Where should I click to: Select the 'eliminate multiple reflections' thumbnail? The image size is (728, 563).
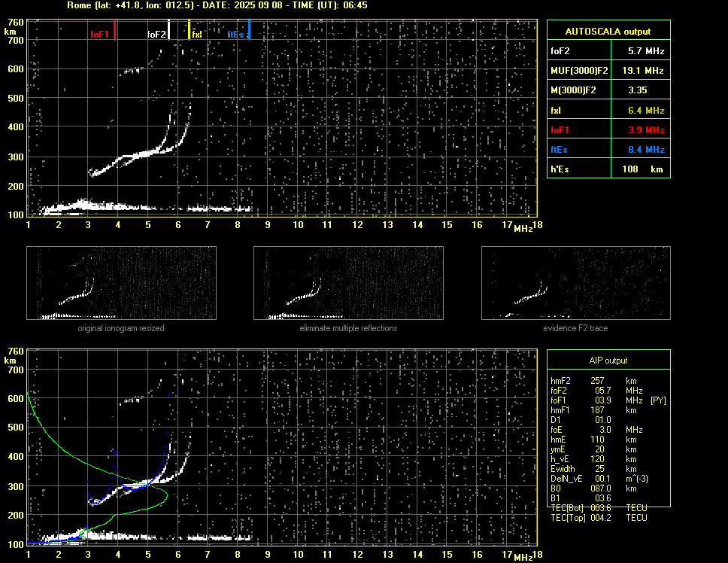[348, 283]
